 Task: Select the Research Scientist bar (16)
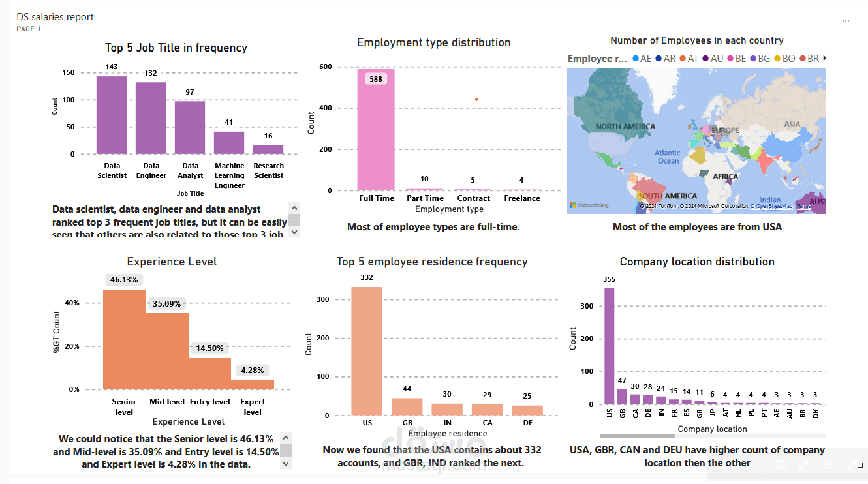268,149
